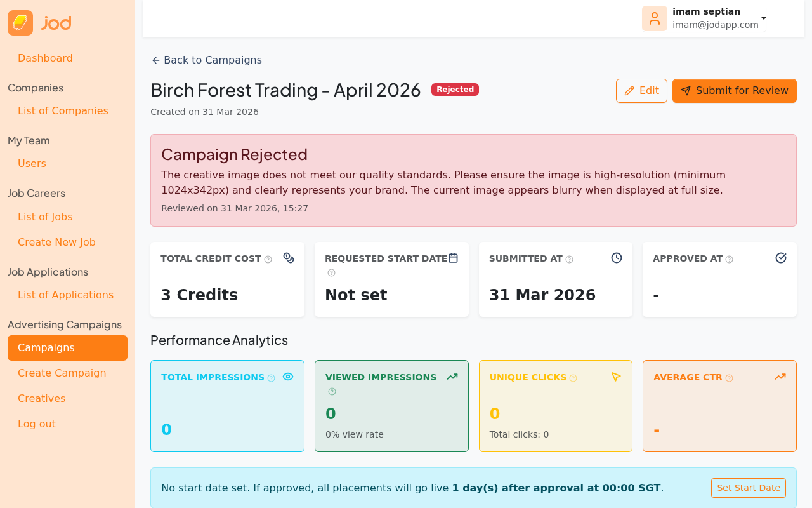Image resolution: width=812 pixels, height=508 pixels.
Task: Click the calendar icon on Requested Start Date card
Action: (x=453, y=257)
